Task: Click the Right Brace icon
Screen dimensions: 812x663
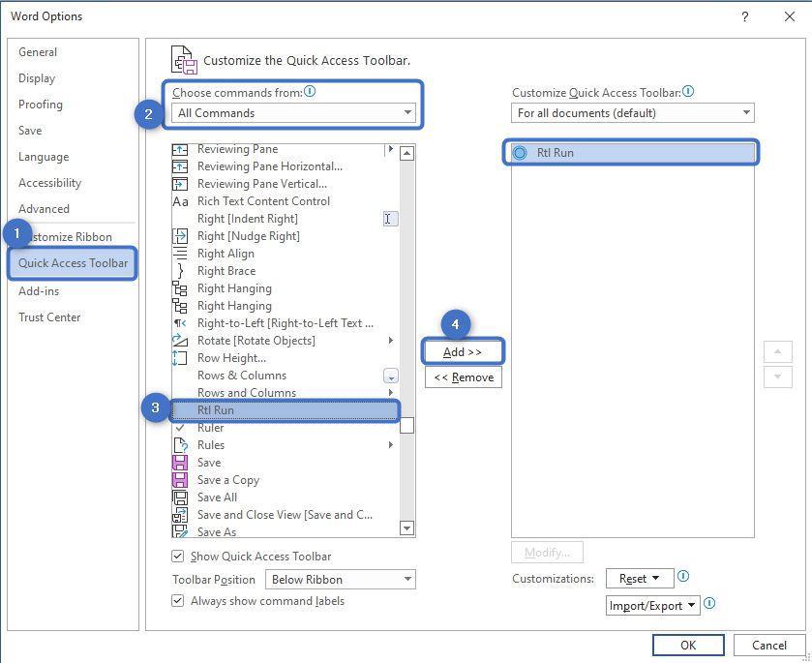Action: click(x=180, y=271)
